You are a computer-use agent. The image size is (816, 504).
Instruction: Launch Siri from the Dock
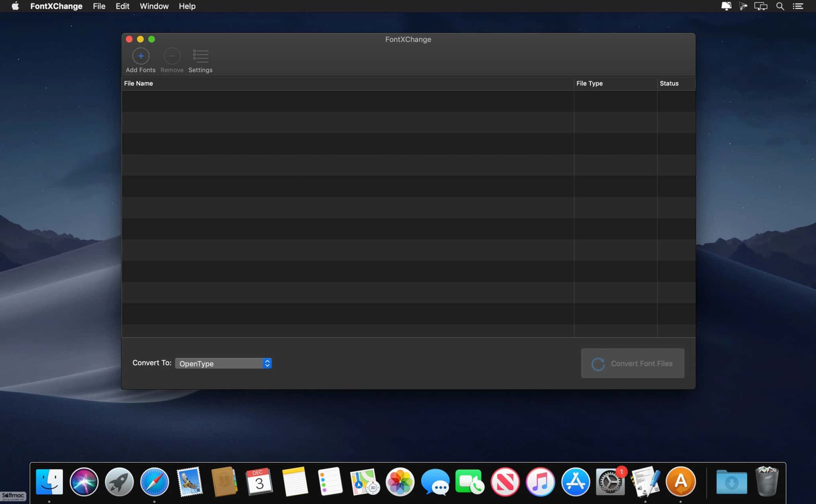coord(84,482)
